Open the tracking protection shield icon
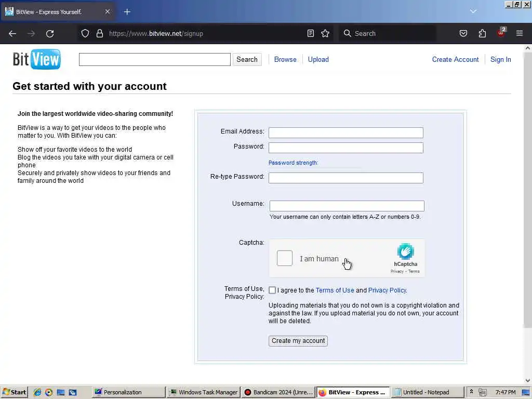Screen dimensions: 532x399 coord(85,33)
